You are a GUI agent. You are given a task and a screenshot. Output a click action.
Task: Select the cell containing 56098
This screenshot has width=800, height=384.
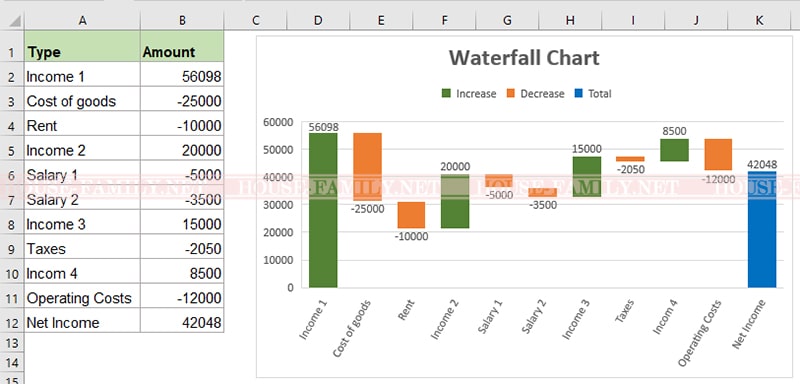[x=182, y=76]
